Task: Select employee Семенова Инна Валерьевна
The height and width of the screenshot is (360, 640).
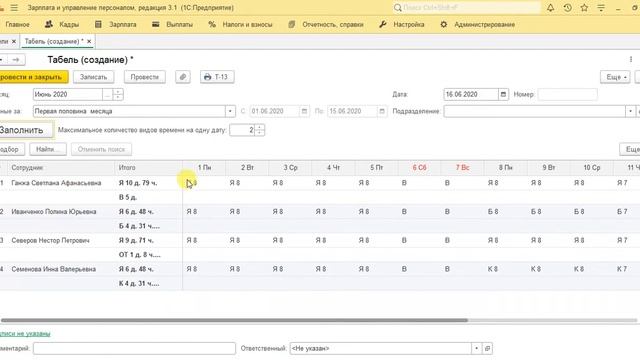Action: (54, 269)
